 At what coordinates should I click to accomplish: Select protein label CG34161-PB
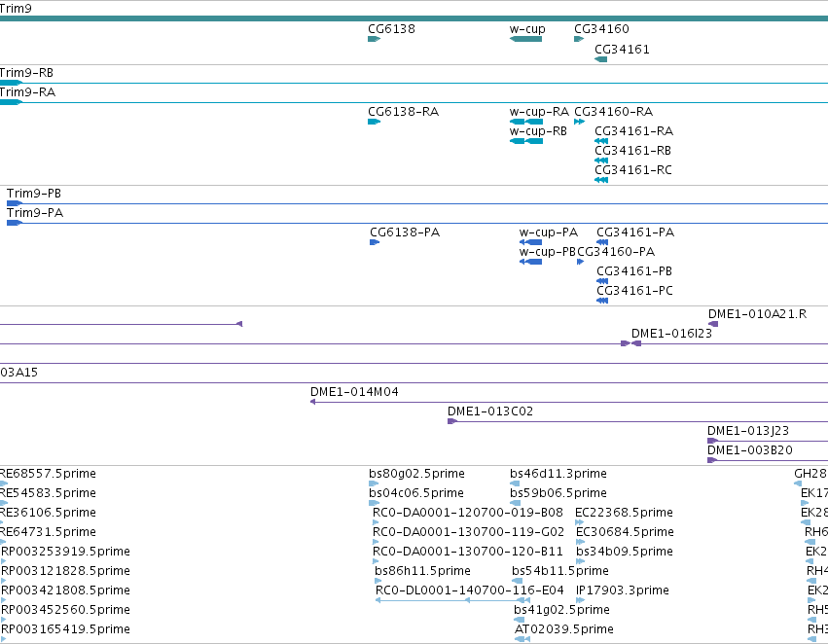click(634, 271)
